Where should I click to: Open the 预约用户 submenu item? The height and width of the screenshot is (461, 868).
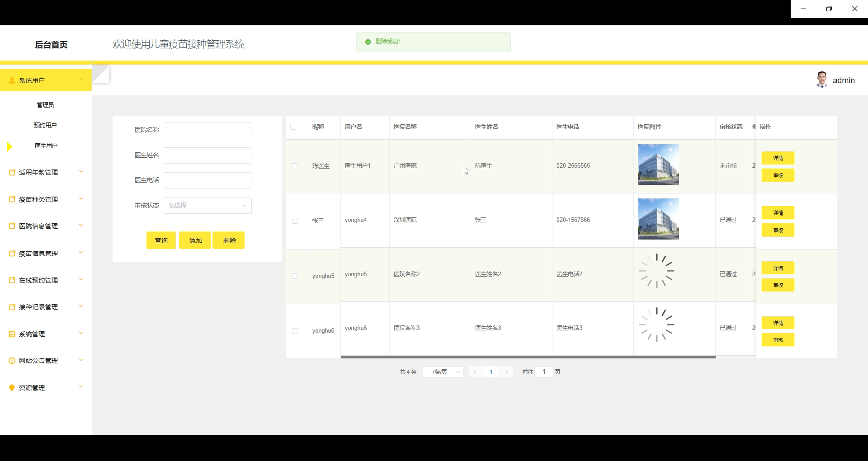point(45,125)
